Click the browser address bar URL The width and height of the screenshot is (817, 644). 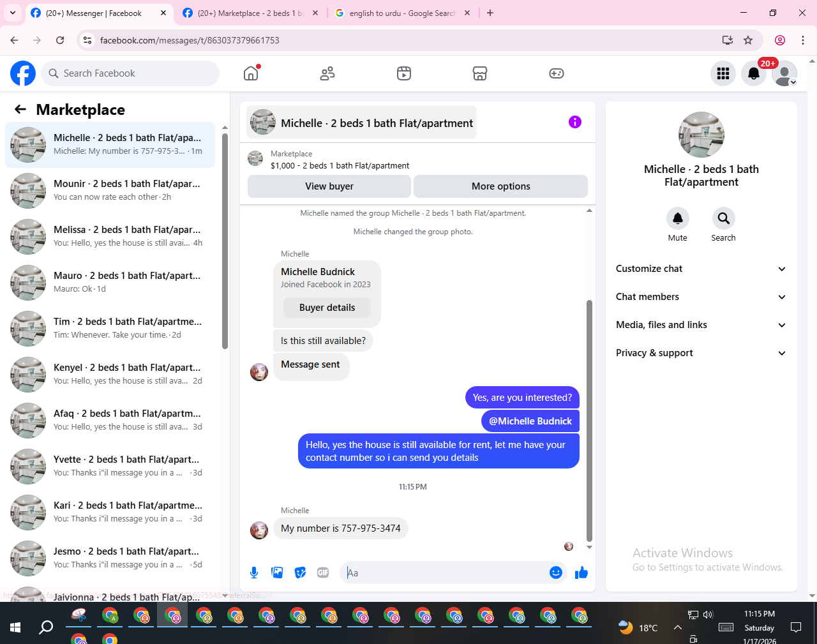tap(190, 40)
